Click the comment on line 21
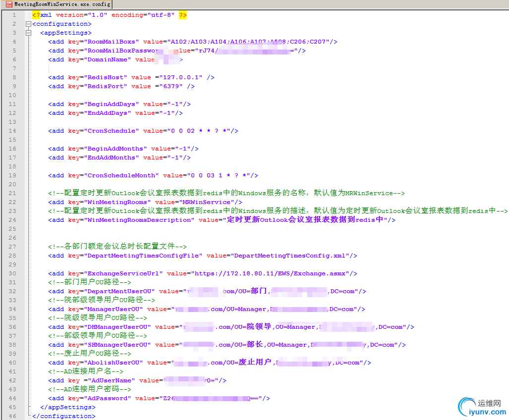This screenshot has width=509, height=420. pyautogui.click(x=226, y=193)
